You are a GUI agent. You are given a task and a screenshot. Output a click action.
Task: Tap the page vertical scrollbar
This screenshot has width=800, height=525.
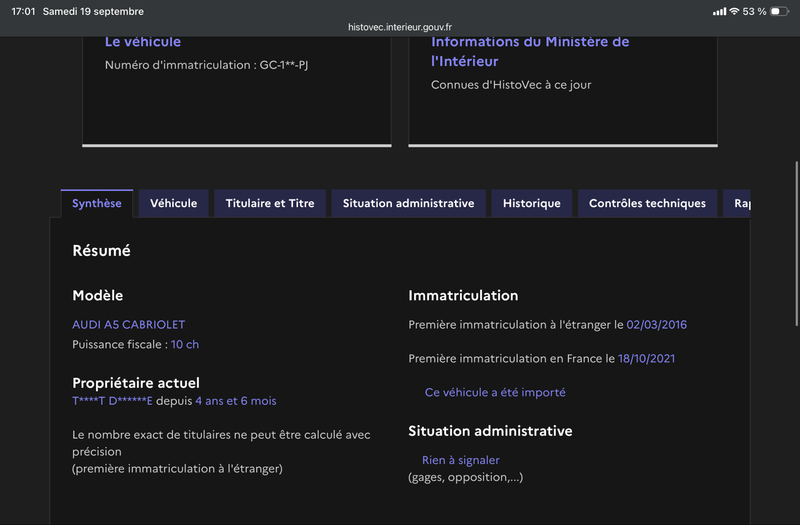[796, 243]
